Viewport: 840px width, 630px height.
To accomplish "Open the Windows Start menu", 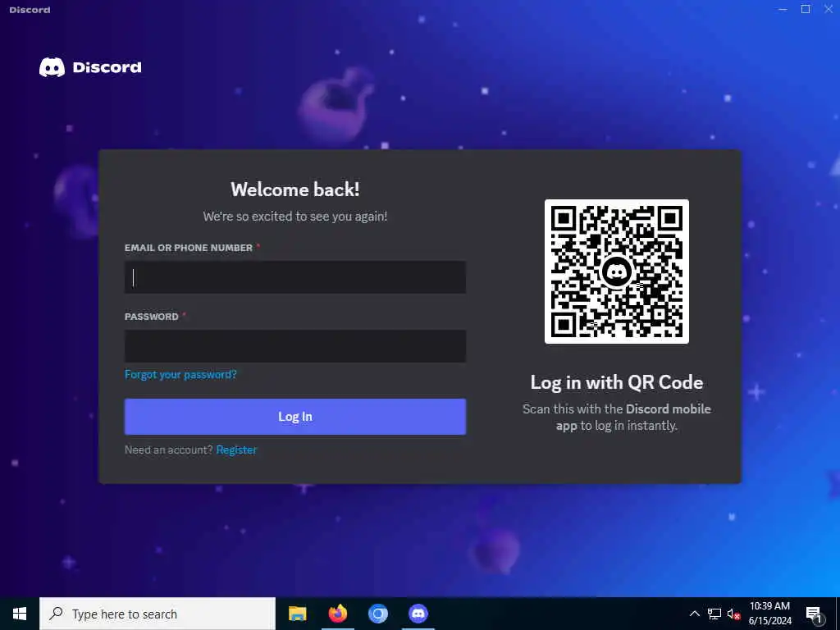I will pos(20,614).
